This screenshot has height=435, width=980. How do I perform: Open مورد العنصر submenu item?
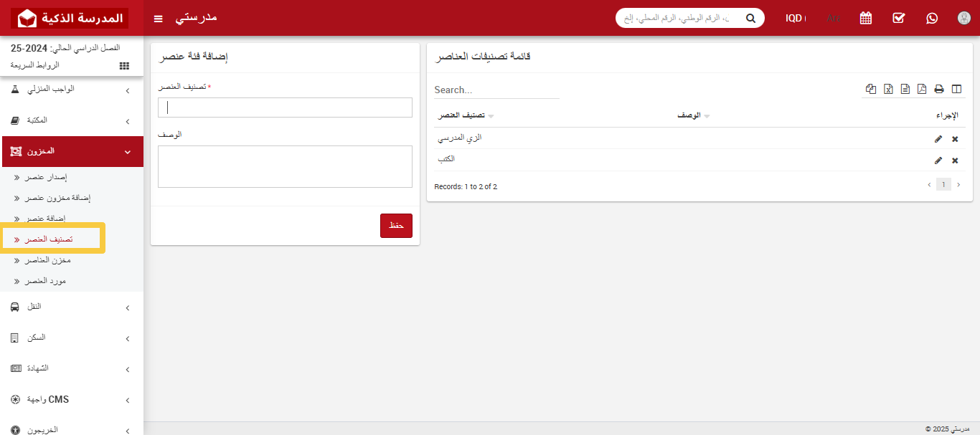[47, 281]
